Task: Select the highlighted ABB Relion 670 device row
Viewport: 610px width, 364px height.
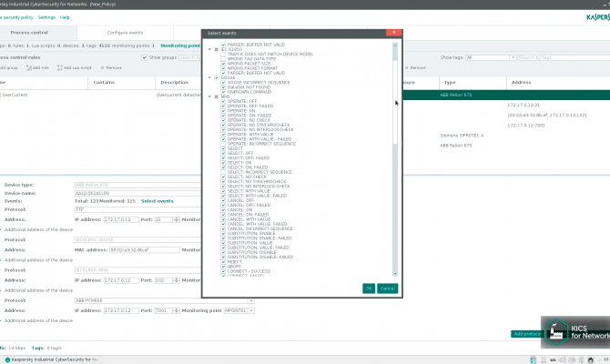Action: 506,95
